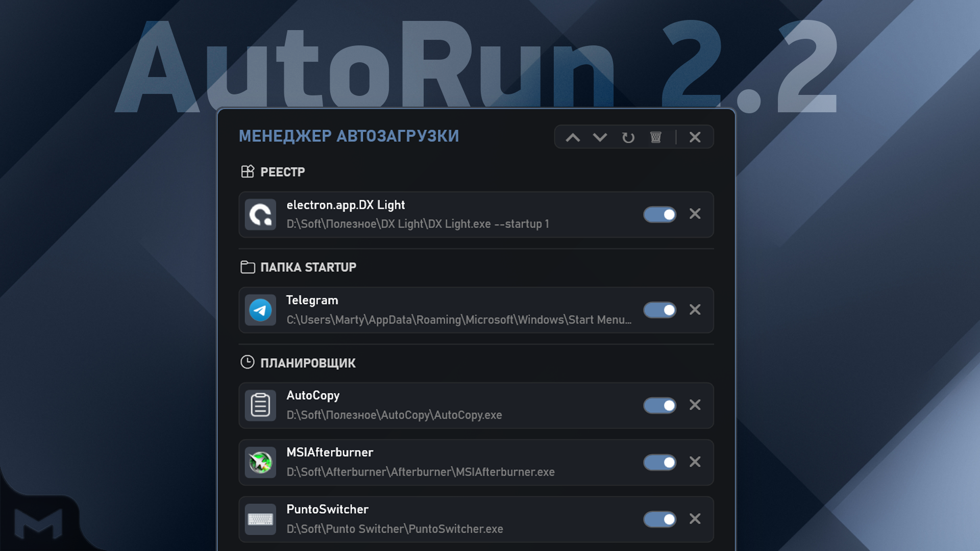
Task: Remove MSIAfterburner entry with X
Action: tap(695, 462)
